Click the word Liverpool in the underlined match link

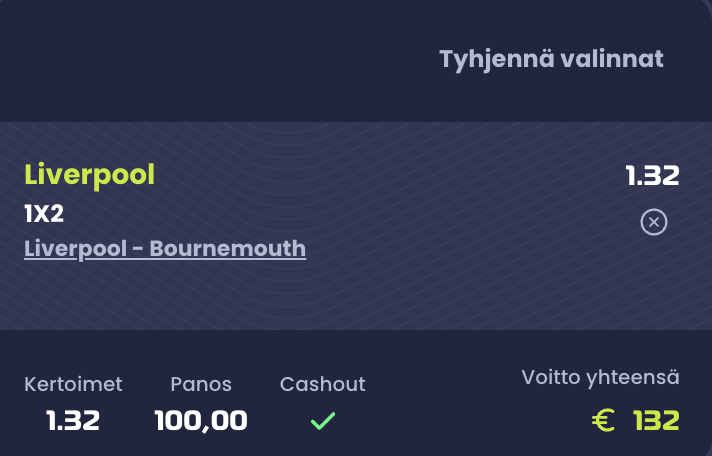click(x=75, y=249)
